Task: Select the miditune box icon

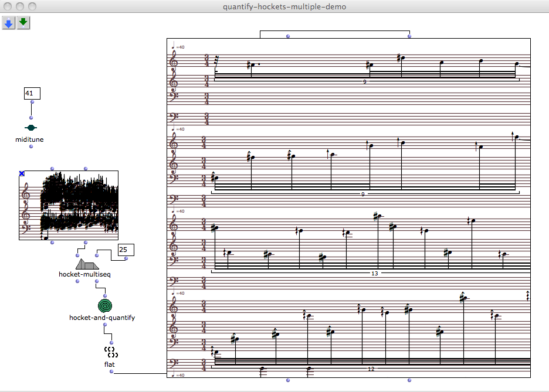Action: [31, 128]
